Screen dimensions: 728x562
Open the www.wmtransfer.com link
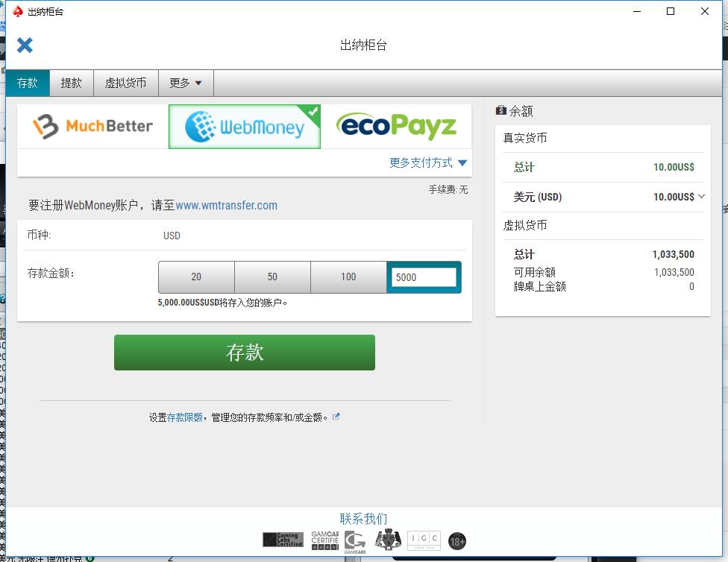pos(227,205)
